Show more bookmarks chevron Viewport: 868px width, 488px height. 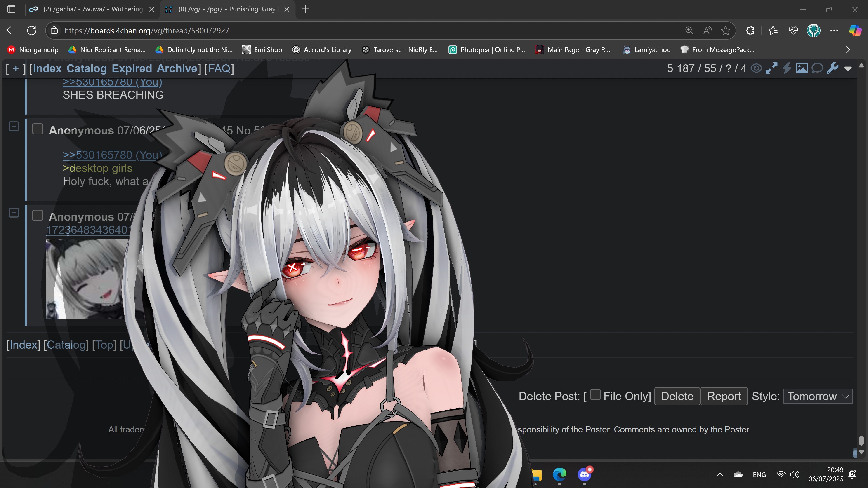tap(848, 50)
